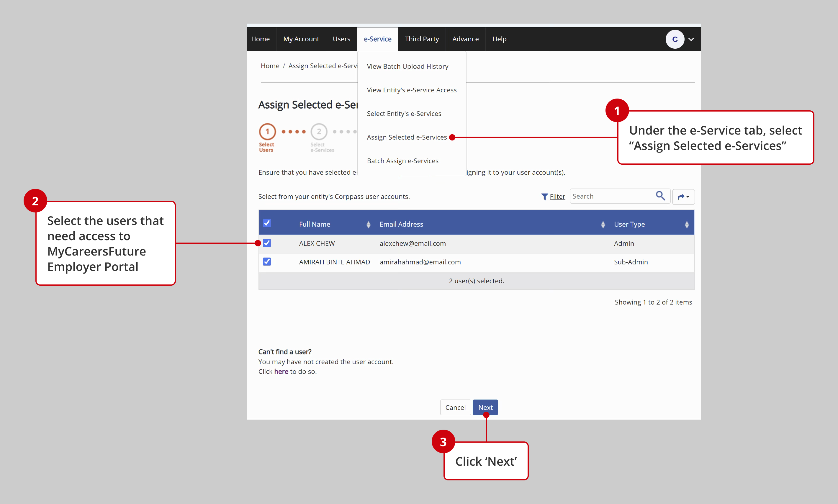Choose Batch Assign e-Services
This screenshot has width=838, height=504.
pos(403,161)
